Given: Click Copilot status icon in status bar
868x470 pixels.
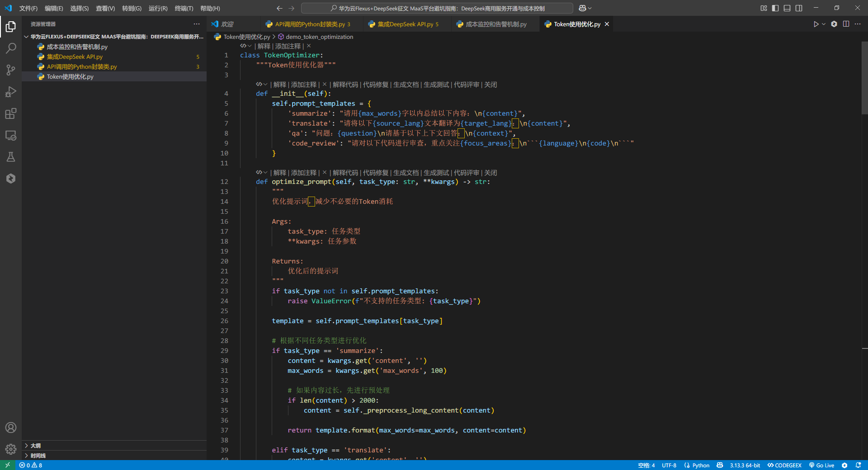Looking at the screenshot, I should [720, 465].
